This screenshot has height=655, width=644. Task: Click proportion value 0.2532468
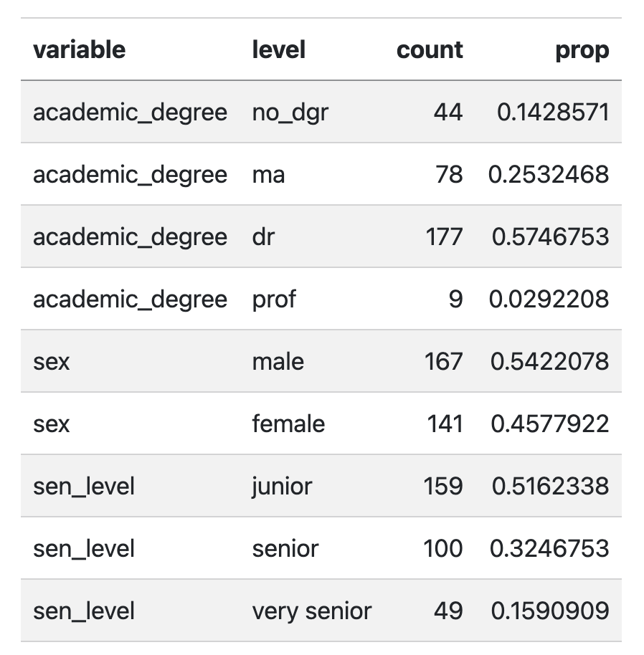(549, 174)
